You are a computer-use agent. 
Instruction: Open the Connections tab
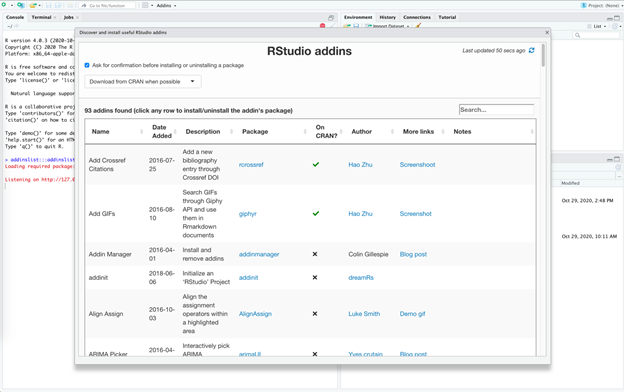click(417, 18)
